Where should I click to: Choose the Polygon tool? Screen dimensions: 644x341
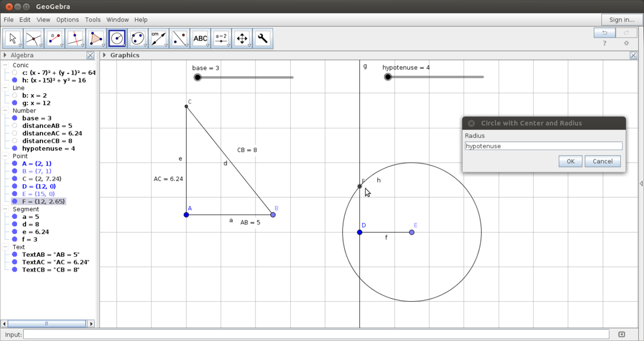[97, 38]
